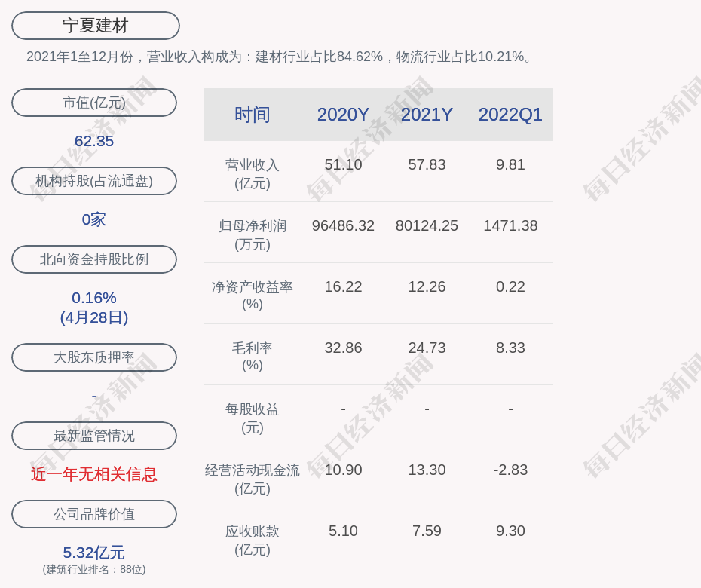Select cash flow value 10.90

click(x=343, y=470)
